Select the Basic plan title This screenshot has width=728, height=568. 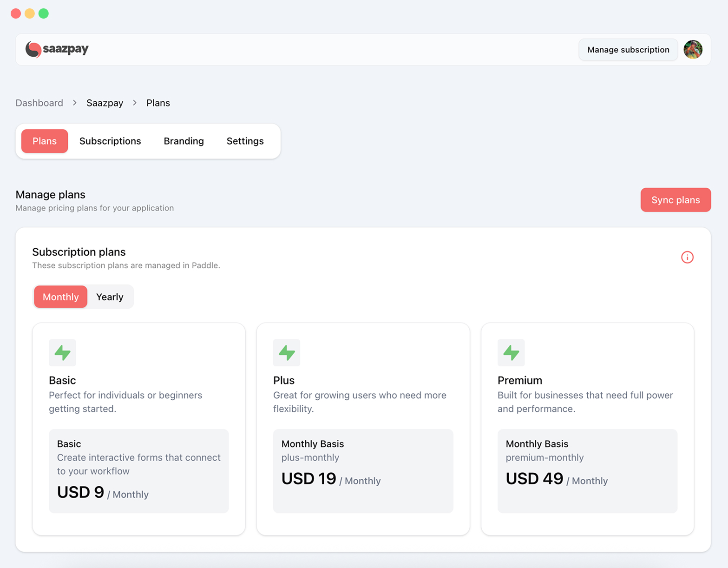coord(62,380)
